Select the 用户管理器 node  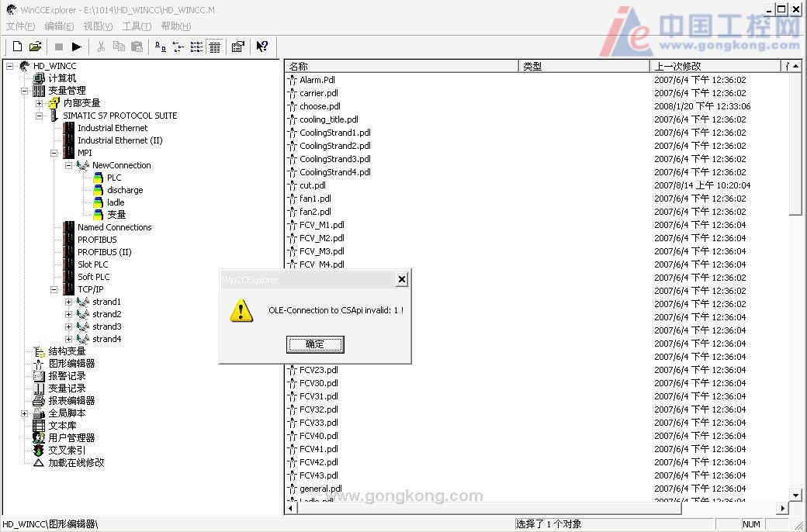71,438
